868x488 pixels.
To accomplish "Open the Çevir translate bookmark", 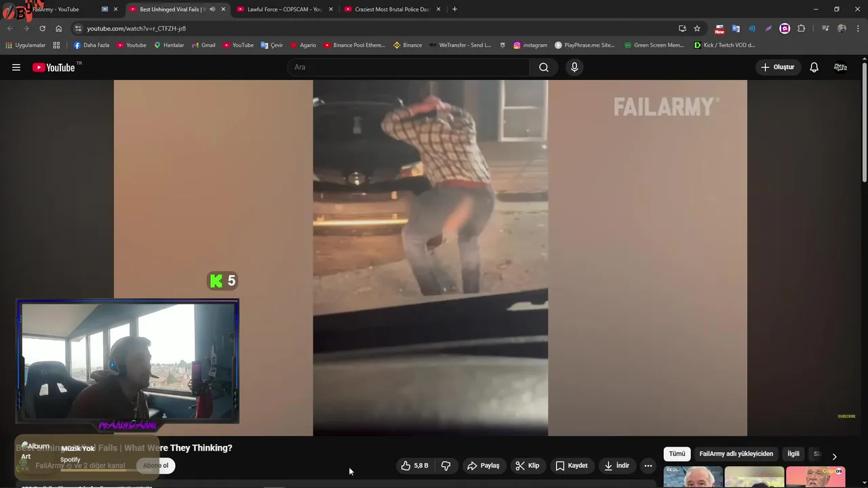I will coord(272,45).
